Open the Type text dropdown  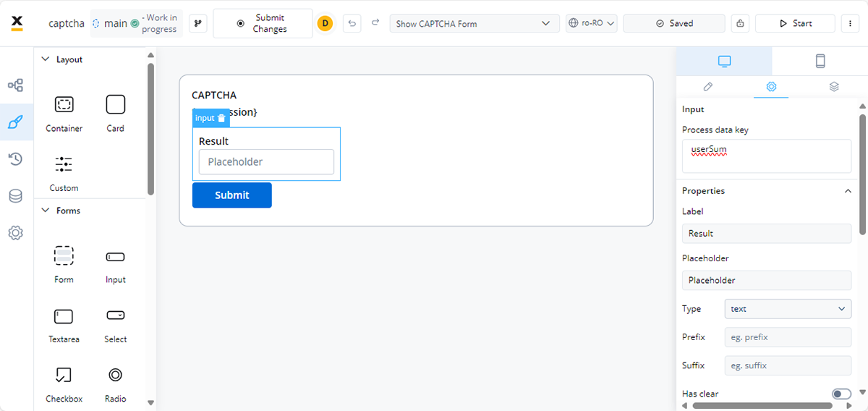point(788,309)
